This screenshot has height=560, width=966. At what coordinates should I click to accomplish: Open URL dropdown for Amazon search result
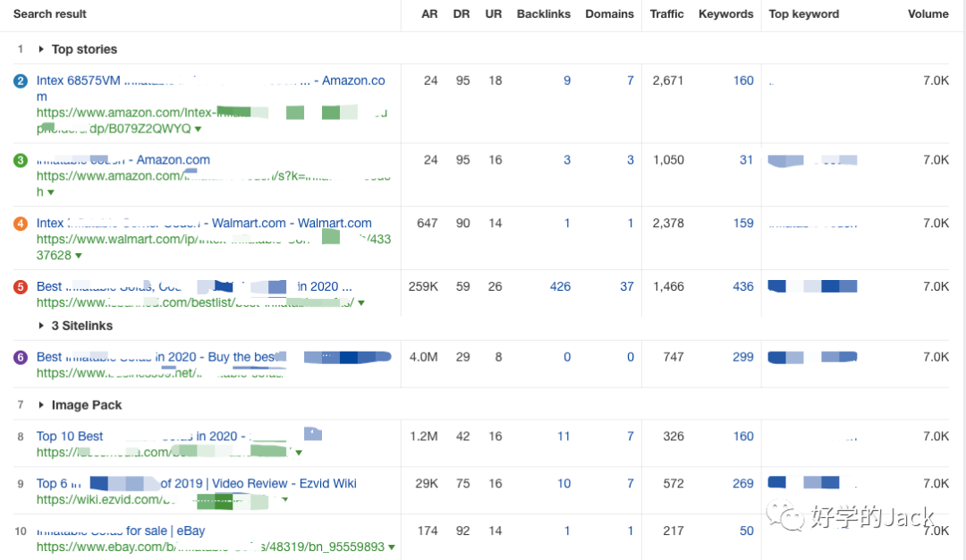coord(50,193)
